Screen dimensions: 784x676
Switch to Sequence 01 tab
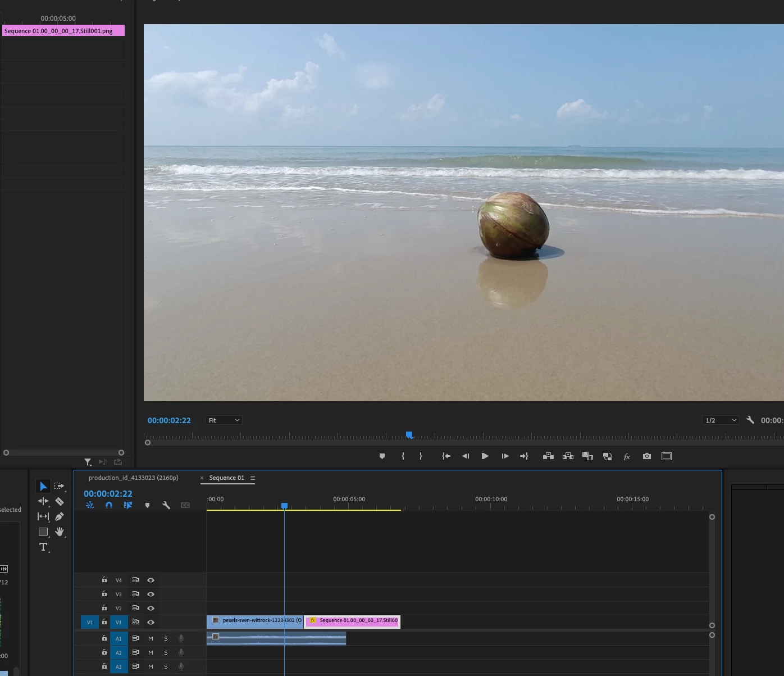point(227,478)
